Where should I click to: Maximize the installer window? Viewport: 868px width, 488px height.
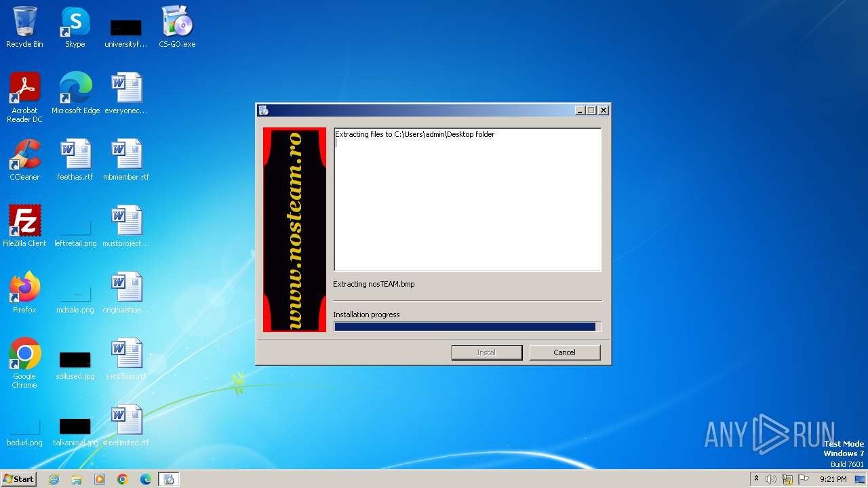point(591,110)
